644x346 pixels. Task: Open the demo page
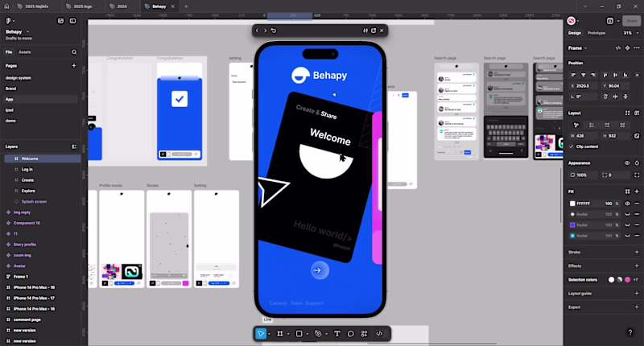[10, 121]
